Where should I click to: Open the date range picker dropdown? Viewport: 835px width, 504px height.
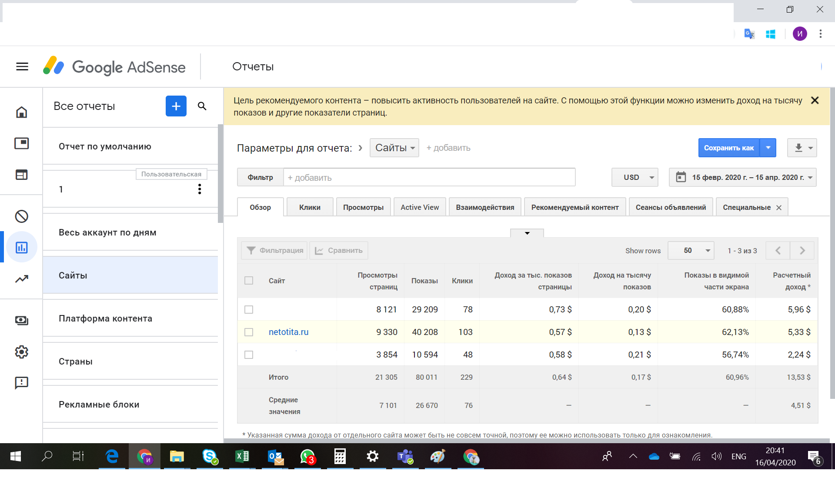point(742,177)
